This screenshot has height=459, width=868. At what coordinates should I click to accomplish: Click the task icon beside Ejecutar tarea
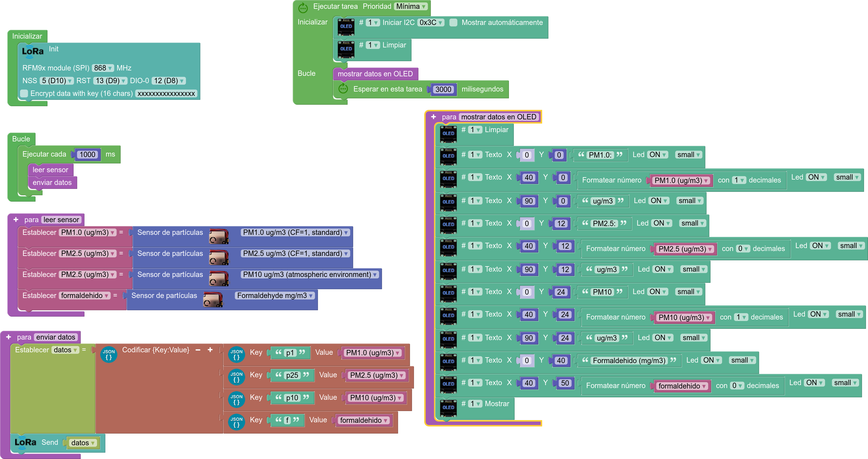pyautogui.click(x=303, y=7)
